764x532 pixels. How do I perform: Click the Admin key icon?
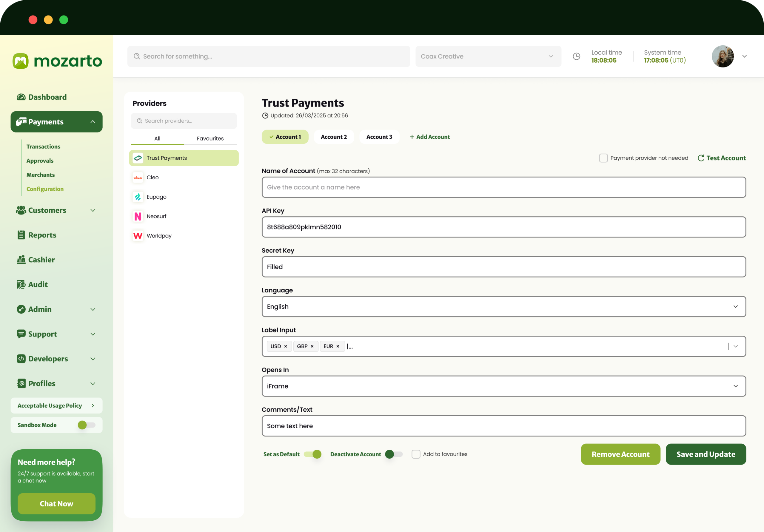coord(21,309)
